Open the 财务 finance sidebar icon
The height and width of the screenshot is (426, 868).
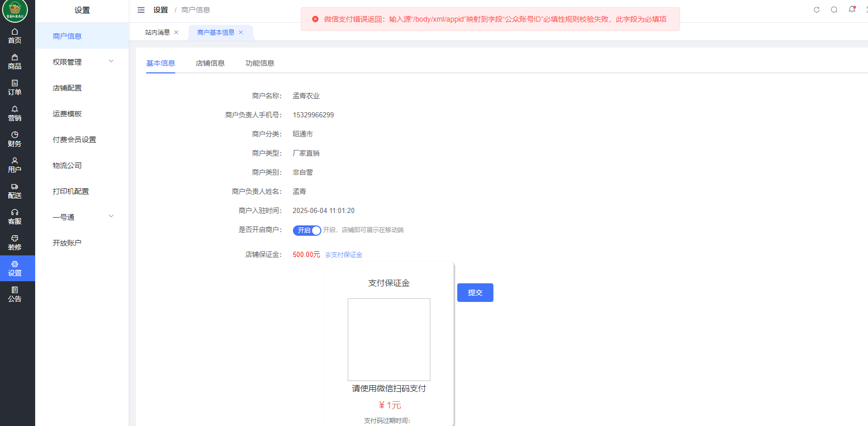pos(14,139)
